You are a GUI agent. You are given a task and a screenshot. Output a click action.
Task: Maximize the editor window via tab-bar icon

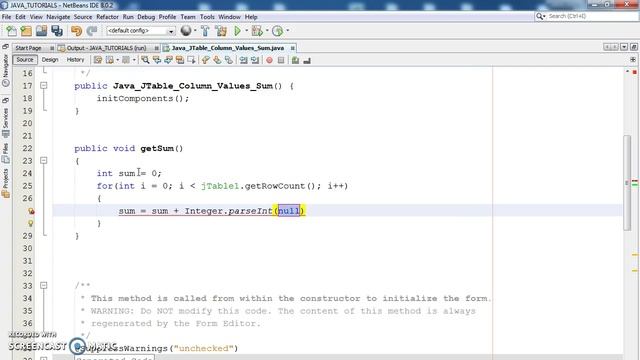pos(633,47)
